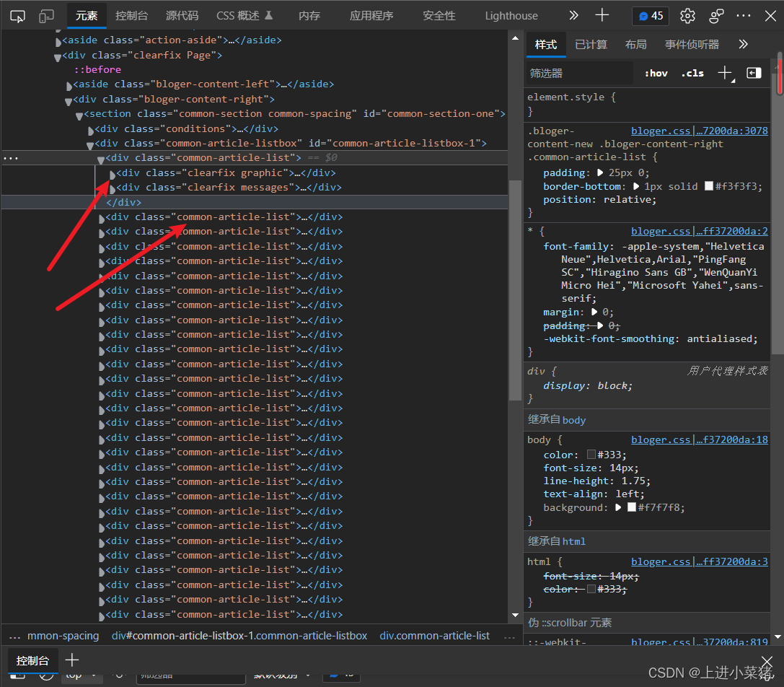Open DevTools settings gear

(687, 16)
